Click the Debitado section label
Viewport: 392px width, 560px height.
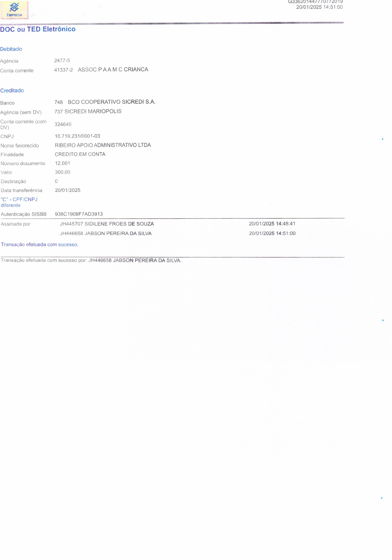pyautogui.click(x=11, y=49)
